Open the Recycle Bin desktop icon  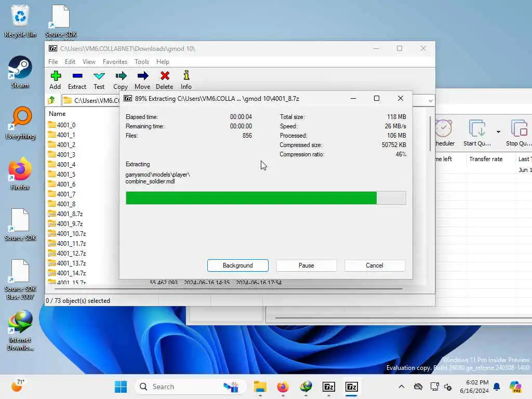[x=20, y=21]
